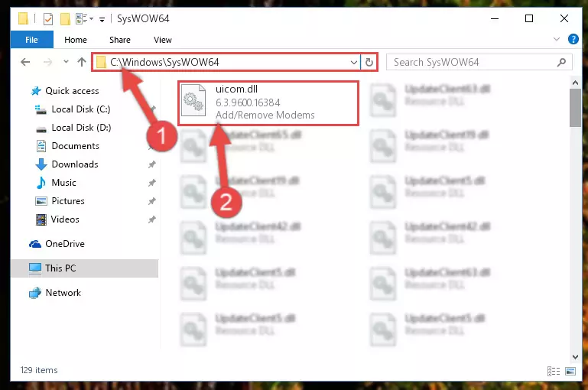This screenshot has height=390, width=588.
Task: Click the Forward navigation arrow
Action: point(47,62)
